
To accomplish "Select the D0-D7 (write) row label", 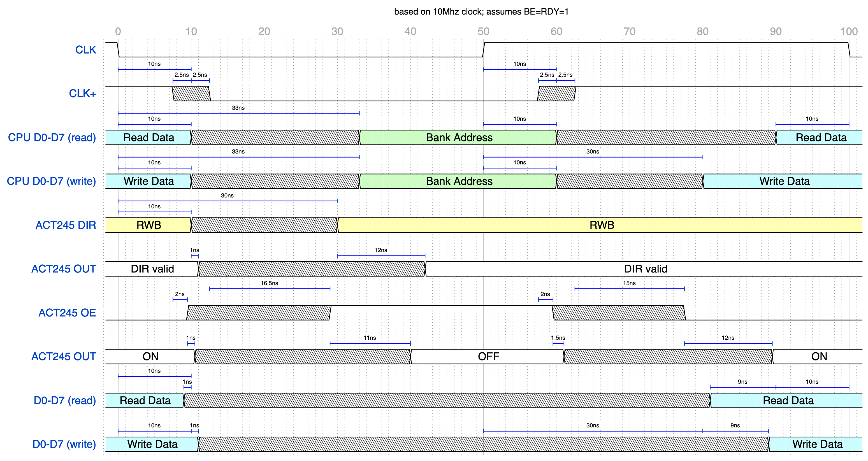I will click(x=64, y=444).
